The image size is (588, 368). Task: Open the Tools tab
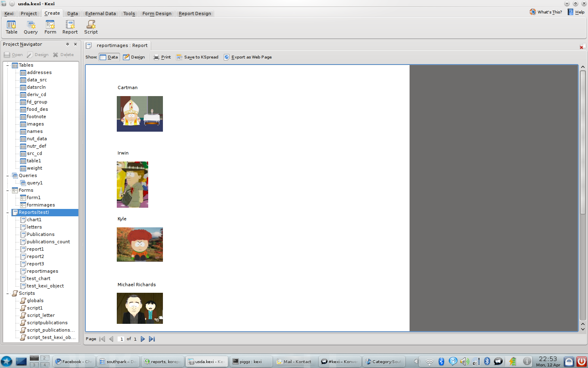(x=129, y=13)
